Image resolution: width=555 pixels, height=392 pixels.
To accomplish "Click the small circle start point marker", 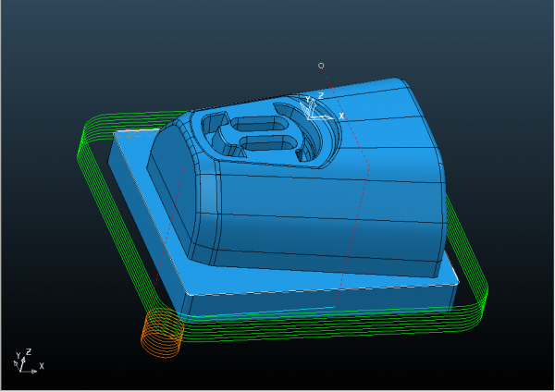I will [x=321, y=66].
